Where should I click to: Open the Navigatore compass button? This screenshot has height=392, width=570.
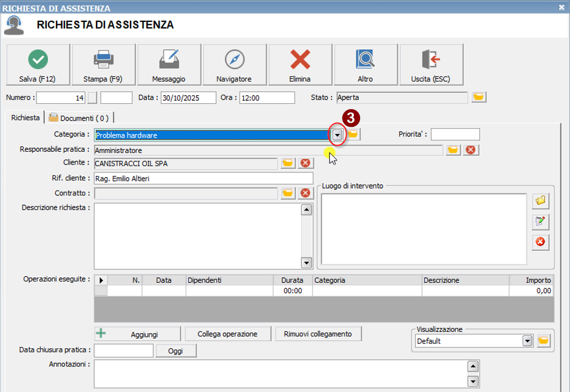pos(234,65)
